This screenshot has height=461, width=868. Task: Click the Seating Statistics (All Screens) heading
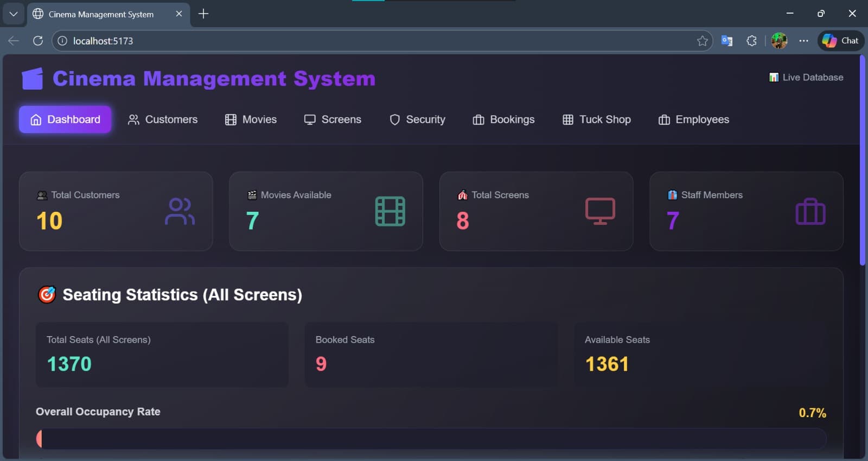(182, 294)
